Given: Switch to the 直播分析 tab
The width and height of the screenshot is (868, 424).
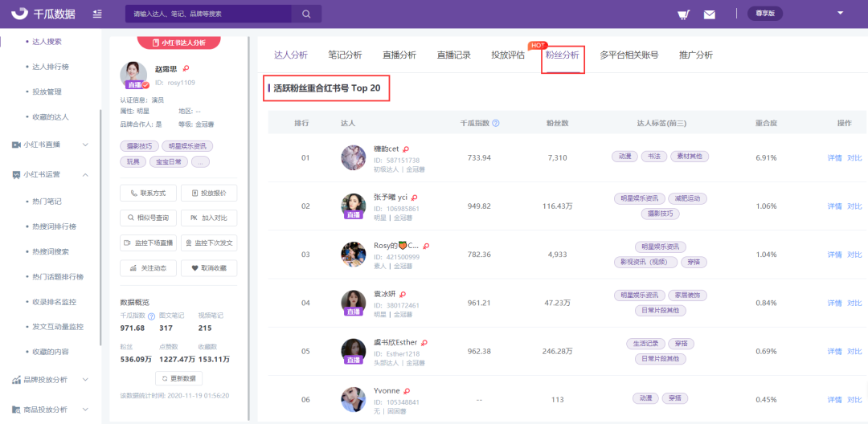Looking at the screenshot, I should pos(399,55).
